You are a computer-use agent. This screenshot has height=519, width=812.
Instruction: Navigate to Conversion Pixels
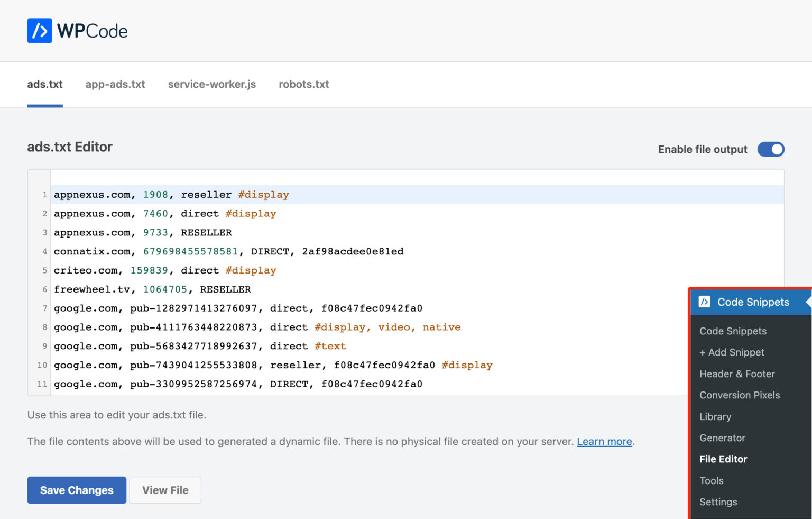(740, 395)
